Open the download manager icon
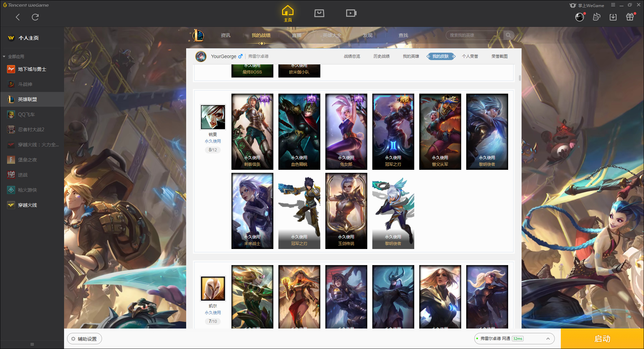 click(x=613, y=17)
